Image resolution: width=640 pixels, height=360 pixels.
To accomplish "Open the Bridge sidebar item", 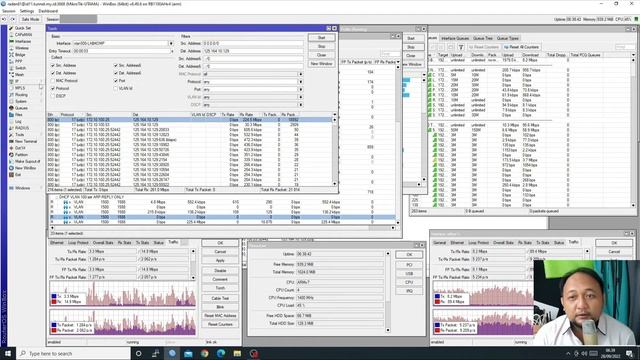I will (x=20, y=55).
